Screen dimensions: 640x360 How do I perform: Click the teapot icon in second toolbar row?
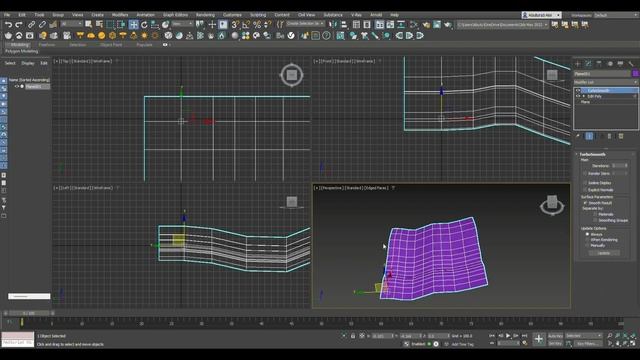pos(8,36)
